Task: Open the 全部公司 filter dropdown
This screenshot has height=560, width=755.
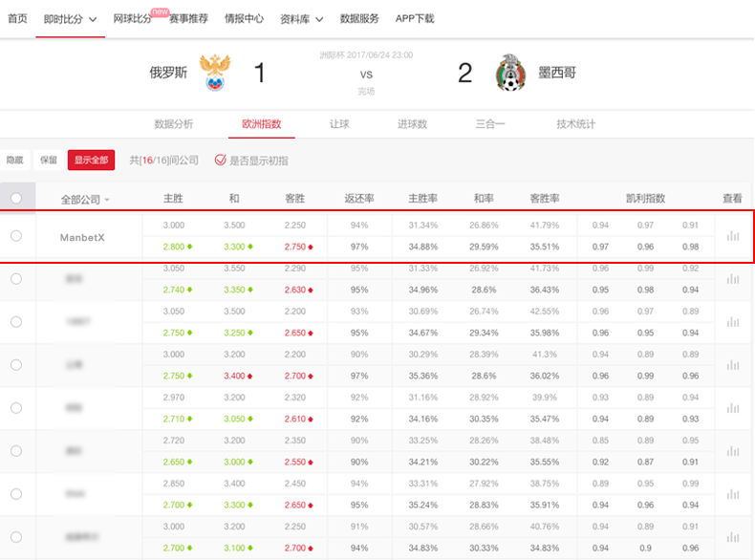Action: coord(85,200)
